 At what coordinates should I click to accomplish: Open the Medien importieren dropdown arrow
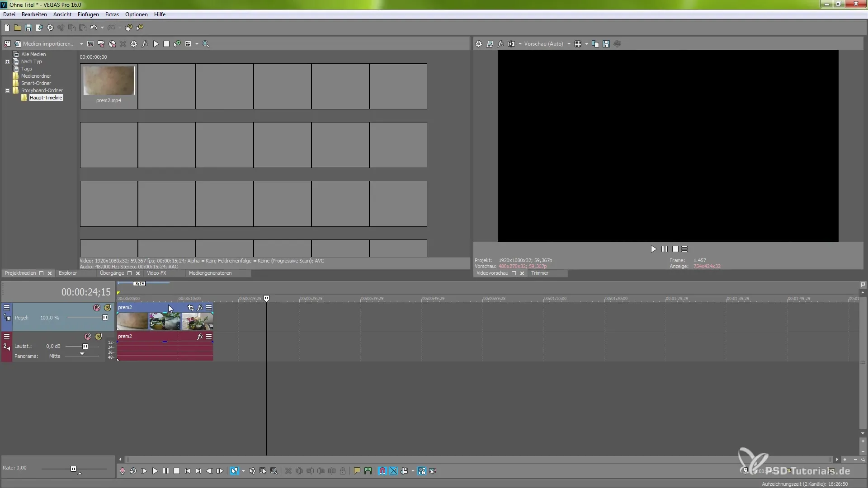point(81,44)
